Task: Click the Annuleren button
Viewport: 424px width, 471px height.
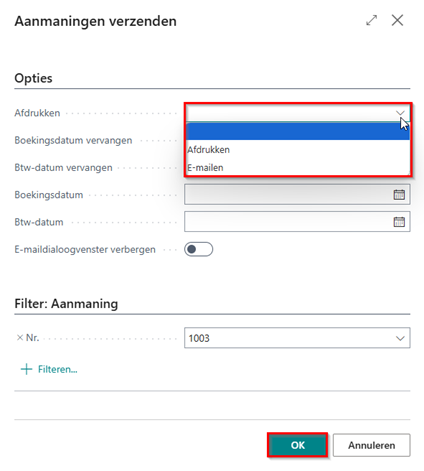Action: 371,445
